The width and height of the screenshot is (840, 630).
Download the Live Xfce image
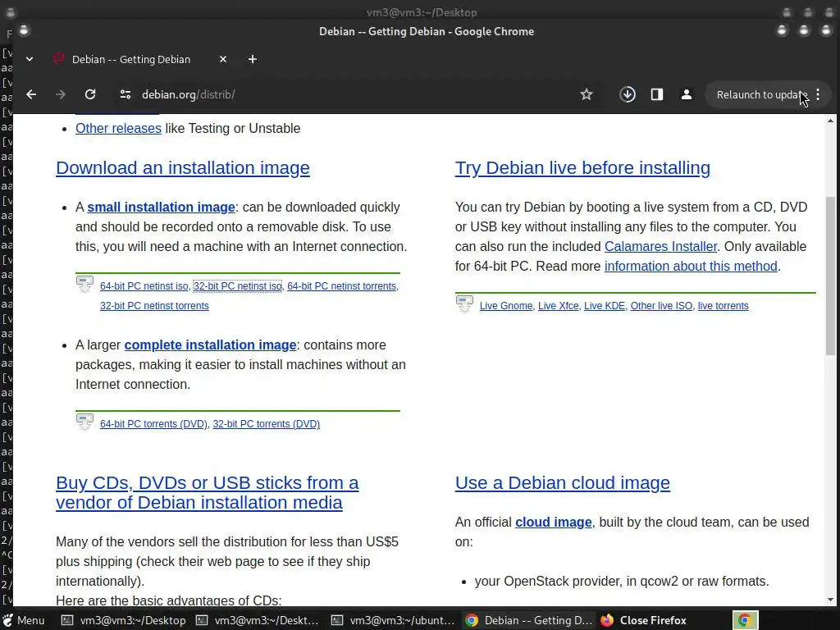point(558,306)
